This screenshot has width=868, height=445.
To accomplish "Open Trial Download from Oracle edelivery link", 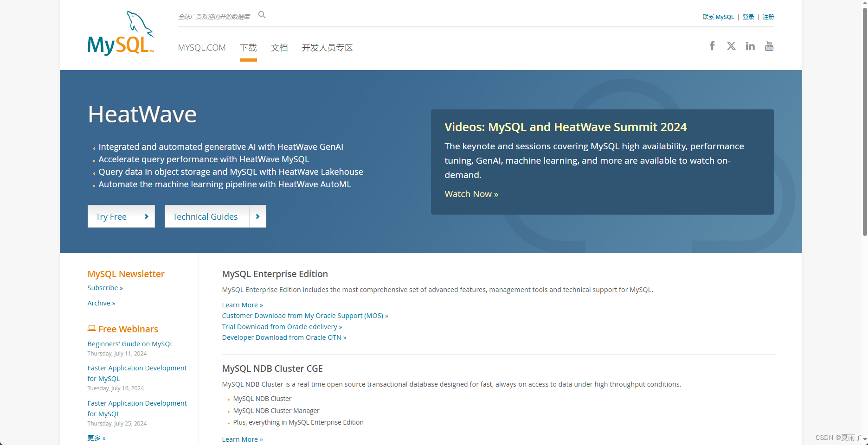I will coord(282,327).
